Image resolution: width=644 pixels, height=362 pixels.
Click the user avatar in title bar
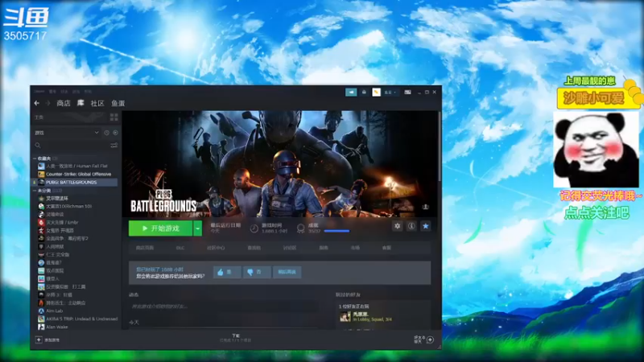[x=376, y=92]
